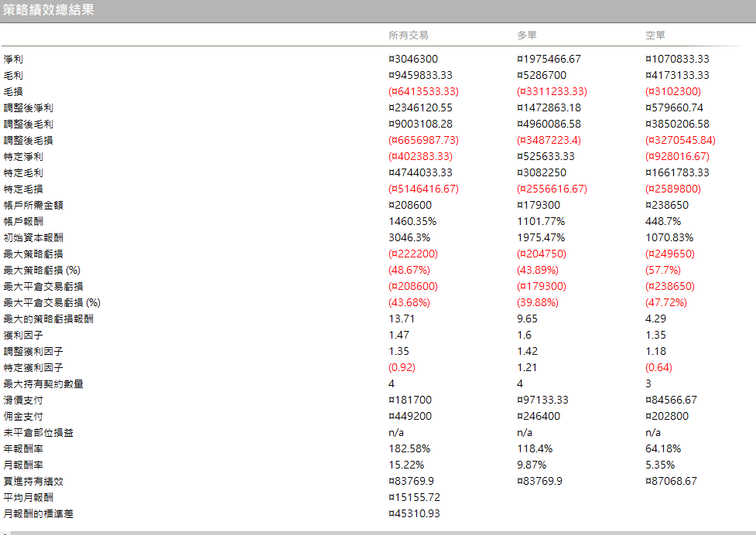The height and width of the screenshot is (535, 756).
Task: Click return on max drawdown 13.71
Action: pyautogui.click(x=402, y=319)
